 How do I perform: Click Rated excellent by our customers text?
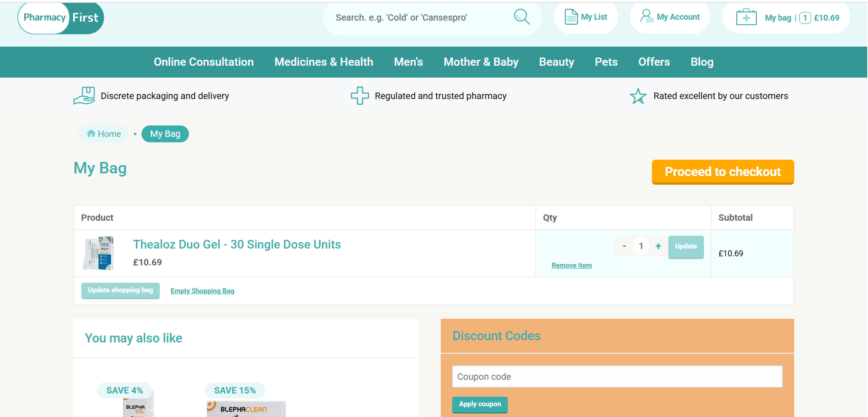[720, 96]
